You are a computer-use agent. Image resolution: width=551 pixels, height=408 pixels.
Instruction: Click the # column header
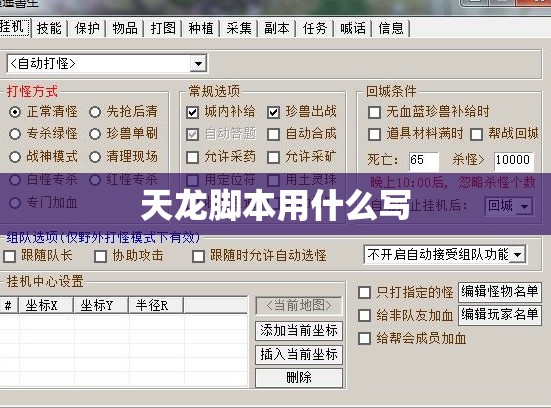pos(9,305)
